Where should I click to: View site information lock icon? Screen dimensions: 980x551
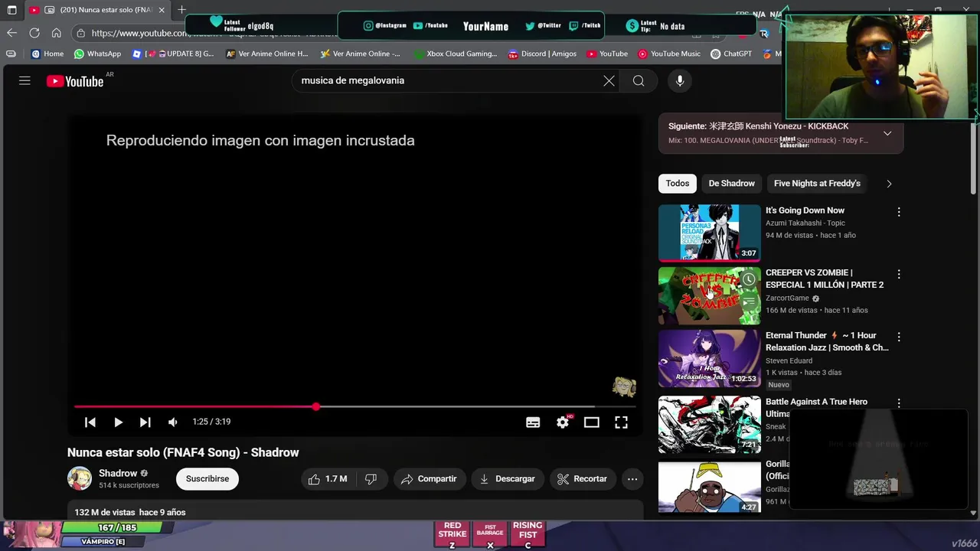pyautogui.click(x=81, y=33)
